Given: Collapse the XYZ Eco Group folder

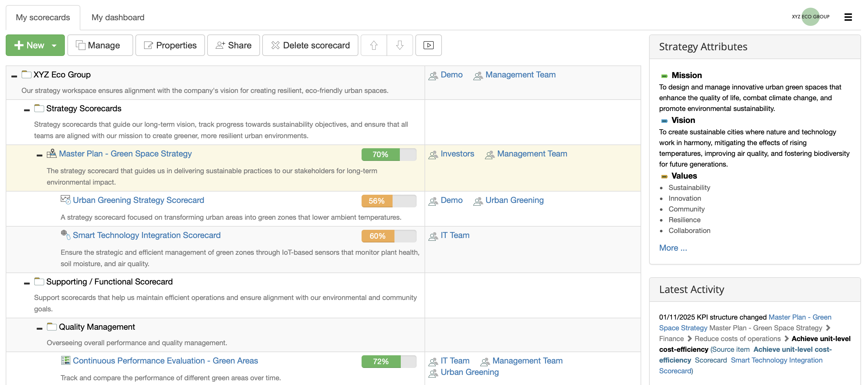Looking at the screenshot, I should point(14,76).
